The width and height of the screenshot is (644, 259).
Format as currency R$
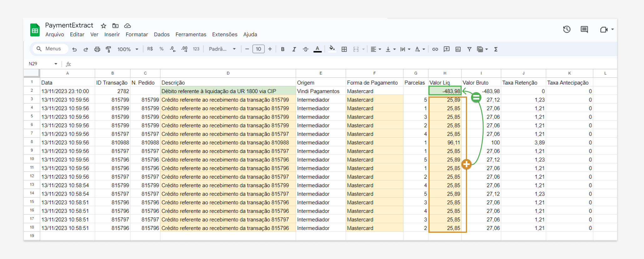[x=150, y=49]
